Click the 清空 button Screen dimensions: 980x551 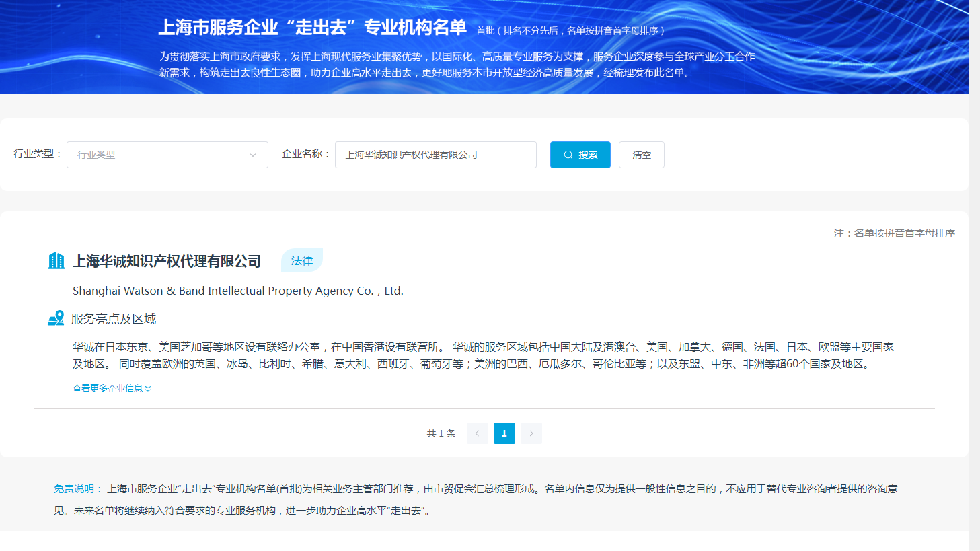[x=642, y=155]
